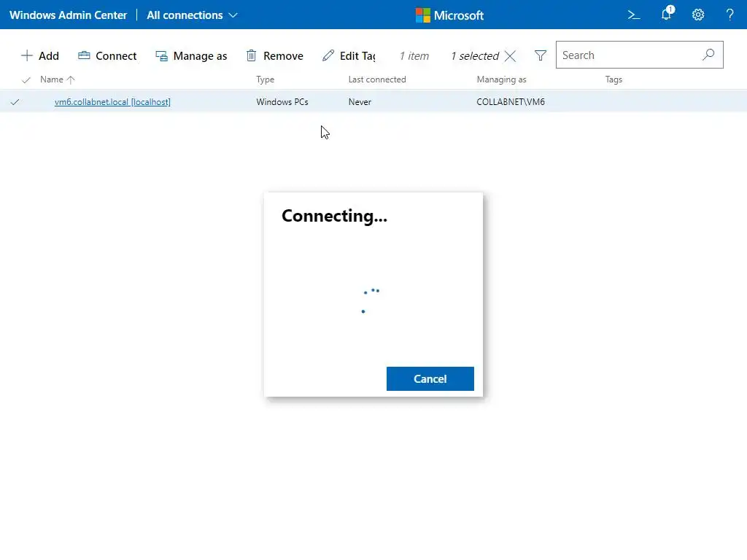Open the help question mark
Screen dimensions: 747x560
click(x=729, y=15)
